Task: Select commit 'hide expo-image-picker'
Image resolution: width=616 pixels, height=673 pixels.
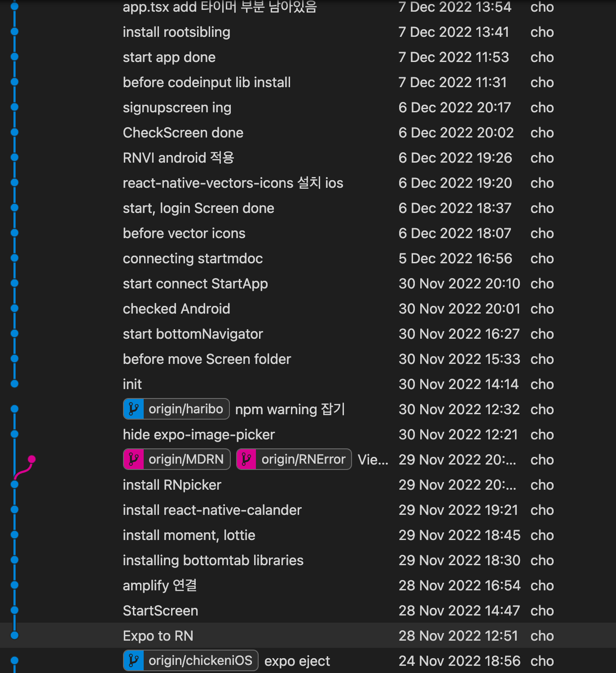Action: point(199,434)
